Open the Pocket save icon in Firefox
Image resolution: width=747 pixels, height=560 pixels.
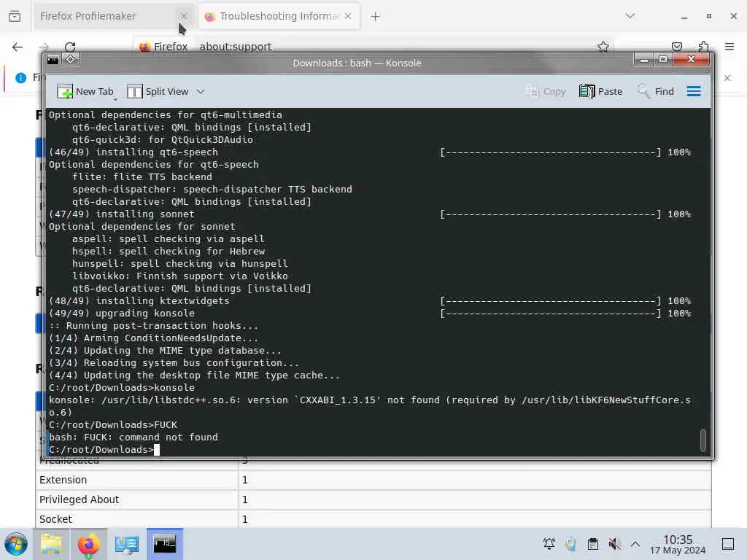(x=676, y=47)
